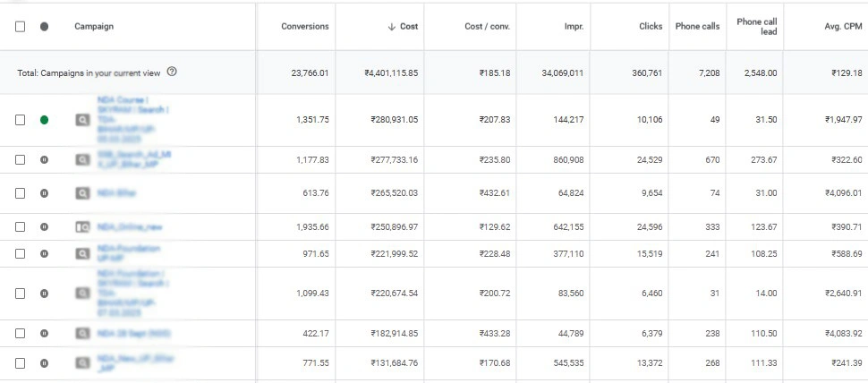Click the search campaign type icon in the ₹265,520.03 row
This screenshot has width=868, height=383.
(82, 192)
